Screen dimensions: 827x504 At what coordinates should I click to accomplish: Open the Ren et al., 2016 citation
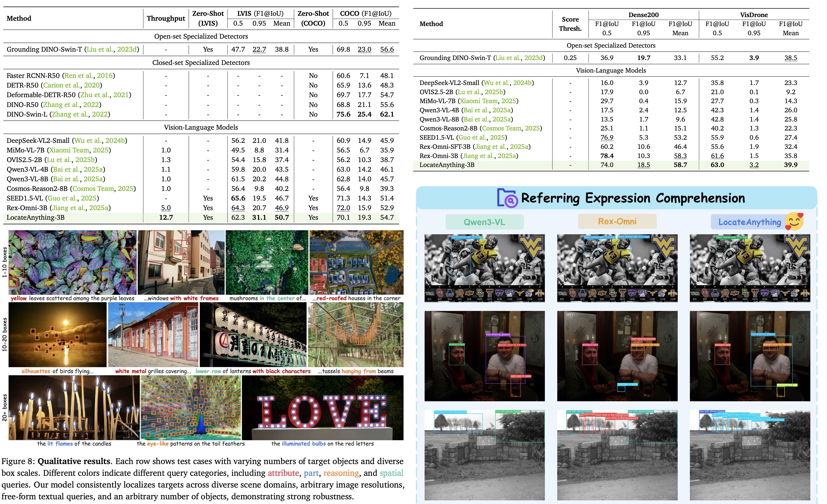[89, 76]
